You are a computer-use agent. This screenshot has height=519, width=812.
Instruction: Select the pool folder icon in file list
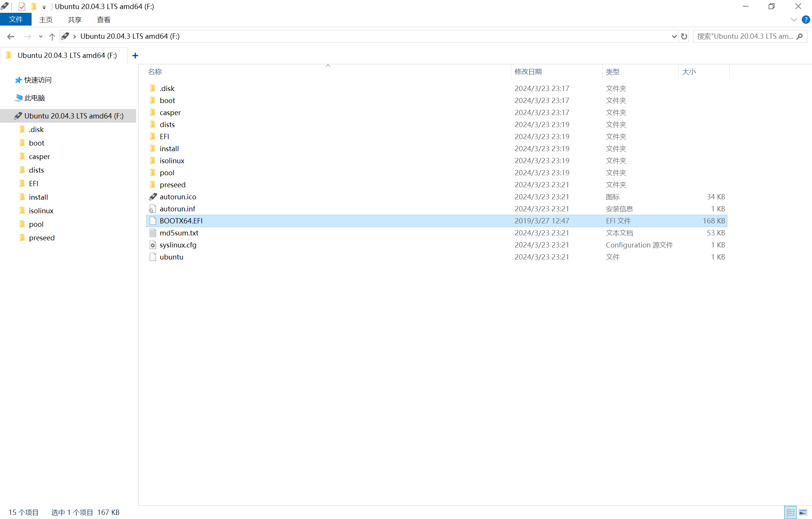[x=153, y=173]
